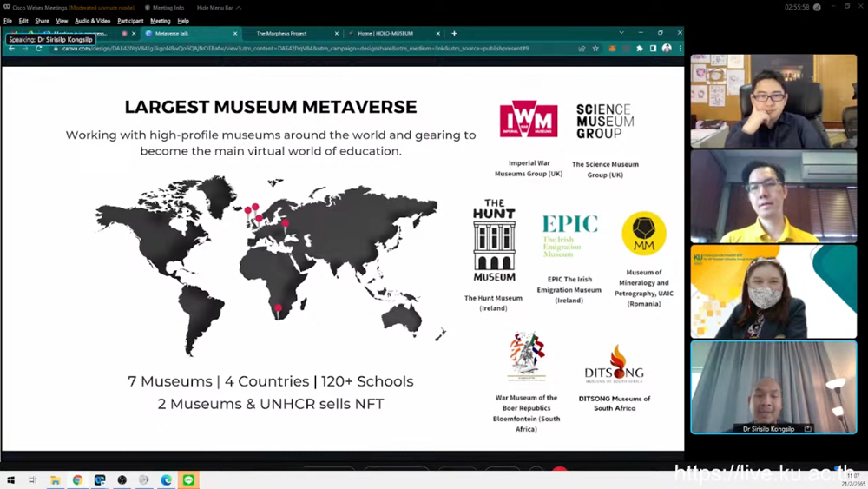Open the Windows Start menu

pos(10,480)
